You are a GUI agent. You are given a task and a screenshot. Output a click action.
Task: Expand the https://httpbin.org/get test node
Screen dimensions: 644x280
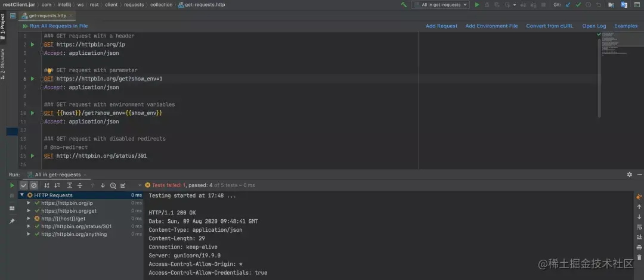[29, 211]
